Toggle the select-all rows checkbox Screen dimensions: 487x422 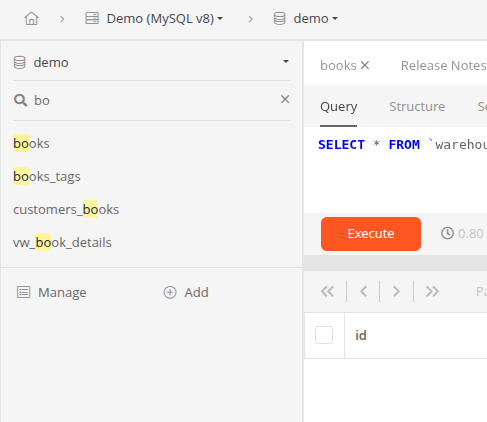324,335
